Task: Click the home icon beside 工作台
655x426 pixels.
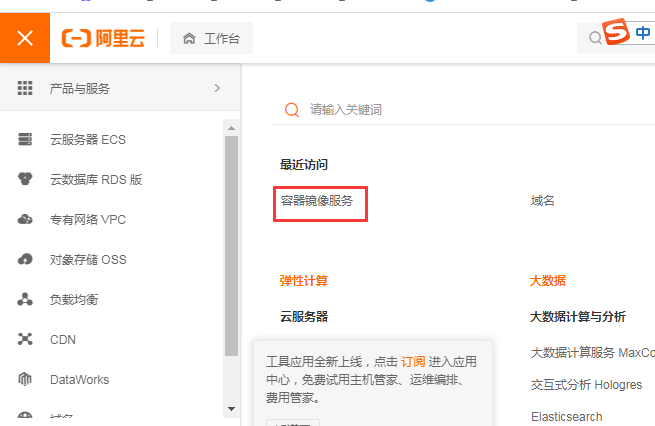Action: tap(189, 38)
